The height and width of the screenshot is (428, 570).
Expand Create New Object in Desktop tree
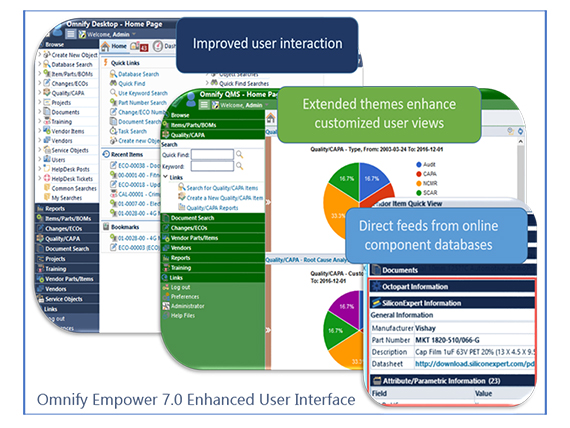[x=40, y=55]
